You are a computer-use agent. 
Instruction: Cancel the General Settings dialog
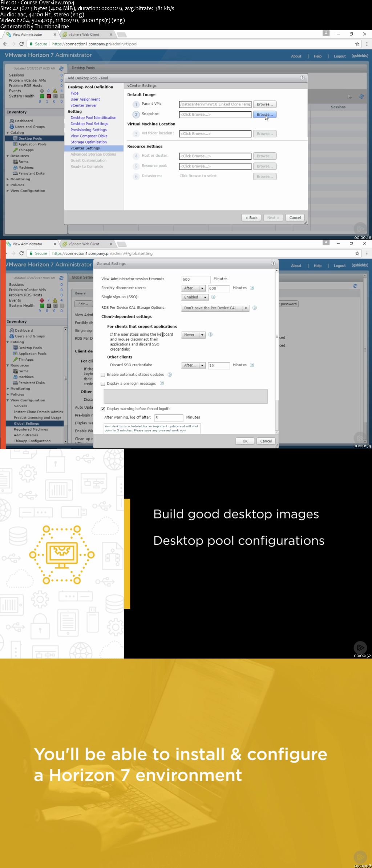(266, 441)
